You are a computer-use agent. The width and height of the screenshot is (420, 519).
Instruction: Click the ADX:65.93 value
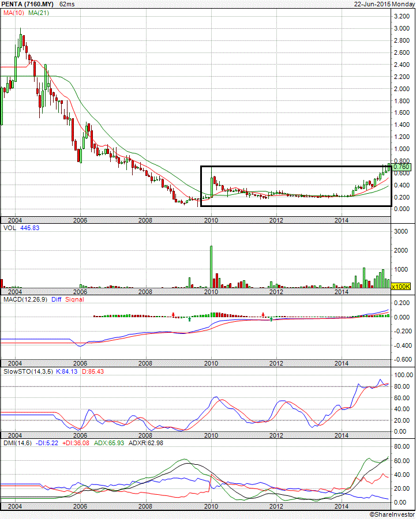109,443
